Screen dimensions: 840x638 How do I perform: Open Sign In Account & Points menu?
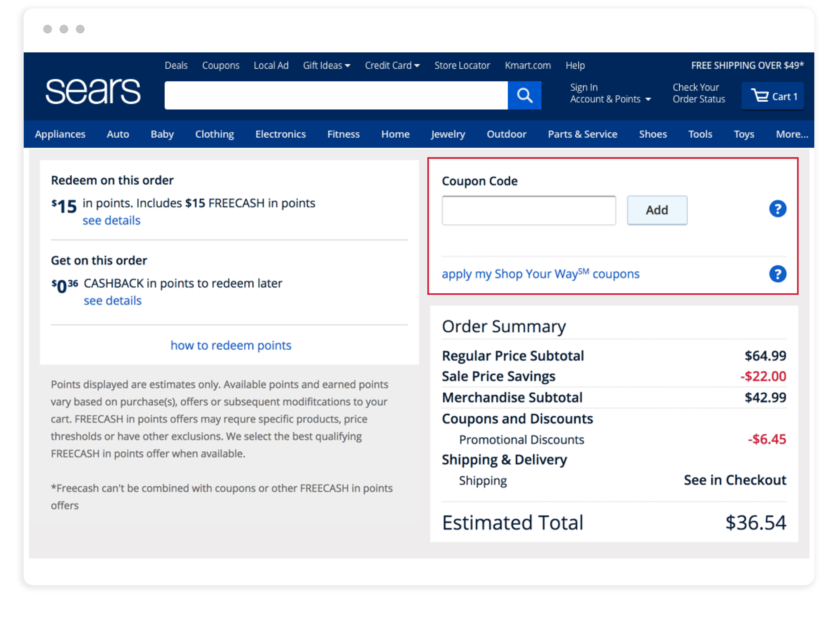pos(610,93)
